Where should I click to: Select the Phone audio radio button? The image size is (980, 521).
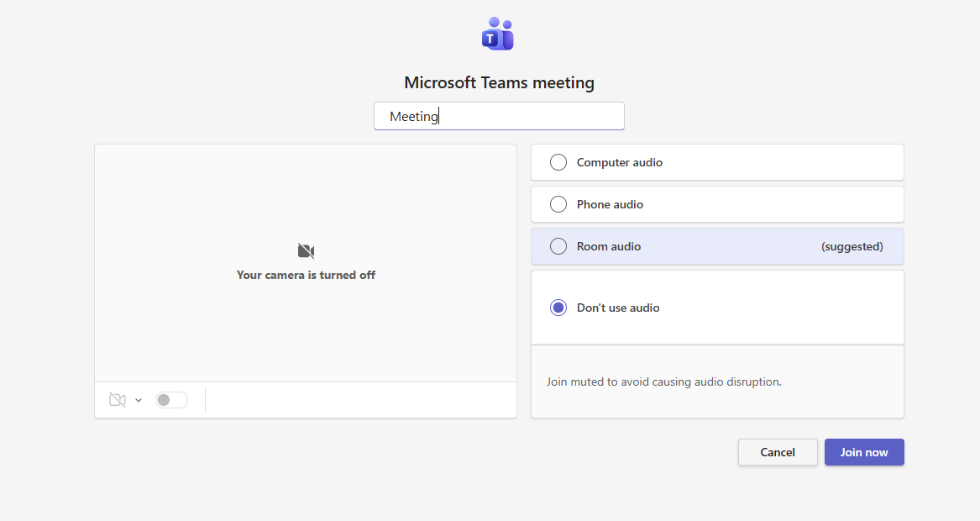click(x=558, y=204)
